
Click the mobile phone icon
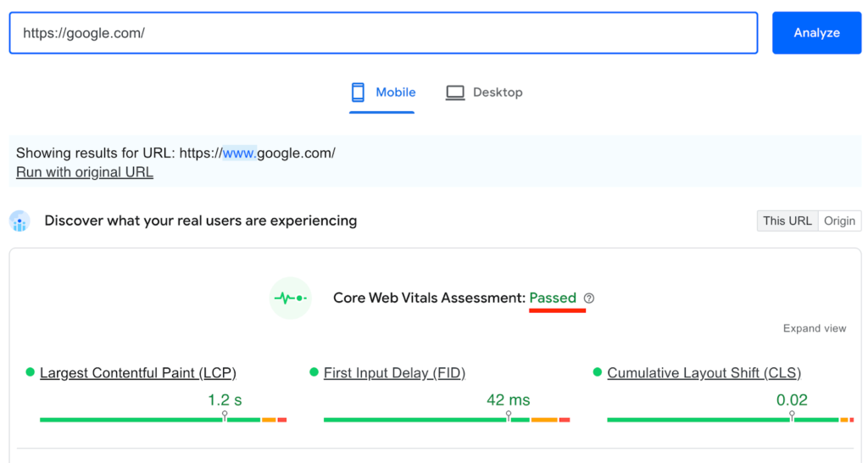[x=358, y=92]
